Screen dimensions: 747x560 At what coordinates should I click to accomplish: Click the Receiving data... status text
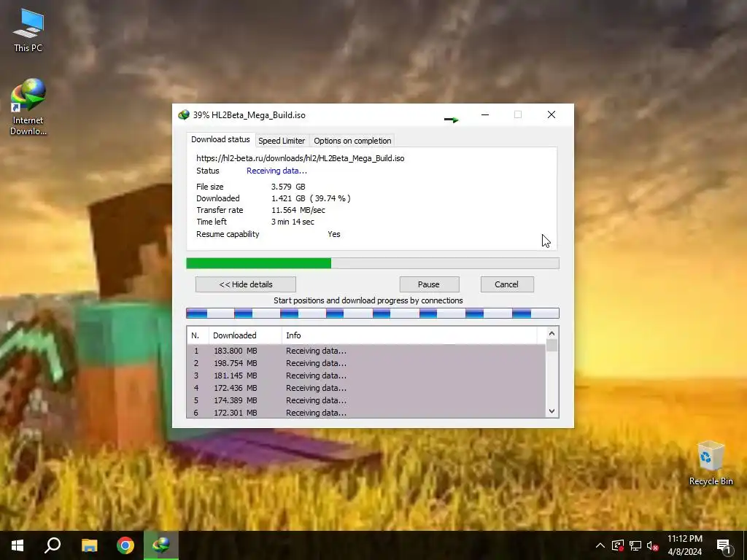click(276, 171)
